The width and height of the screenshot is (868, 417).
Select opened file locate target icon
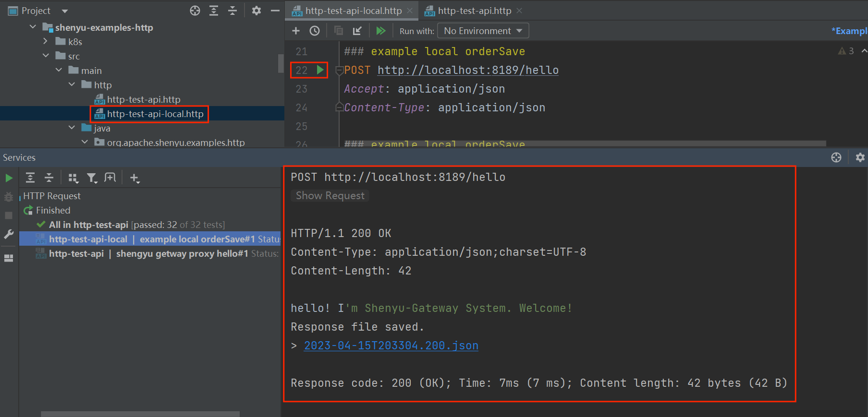tap(195, 11)
